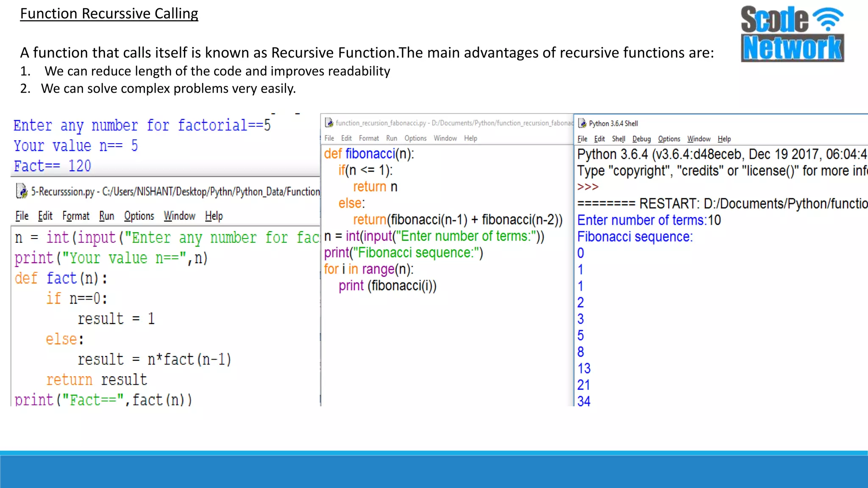This screenshot has width=868, height=488.
Task: Click the function_recursion_fabonacci.py title bar text
Action: pos(454,123)
